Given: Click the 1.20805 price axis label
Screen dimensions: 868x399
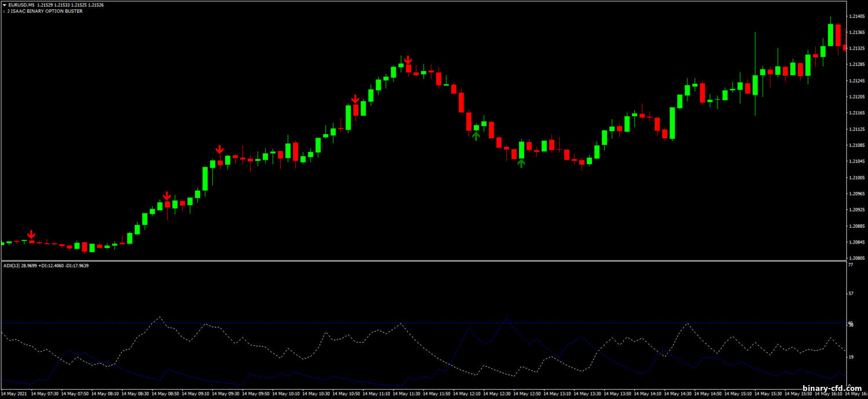Looking at the screenshot, I should pos(856,258).
